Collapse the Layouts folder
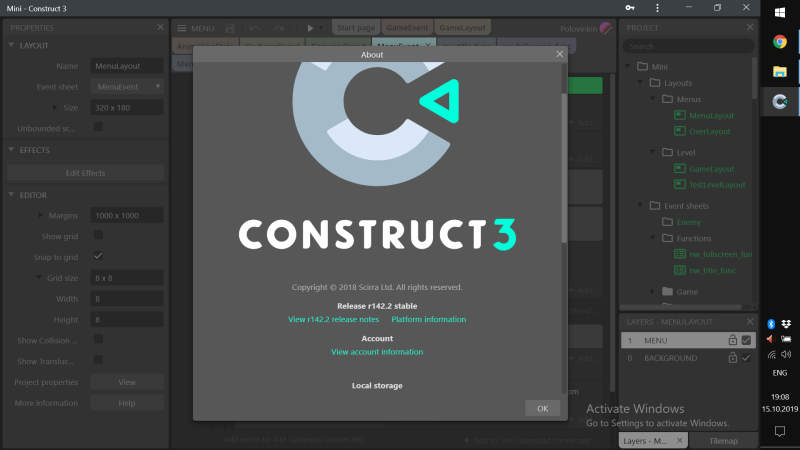The image size is (800, 450). [640, 82]
